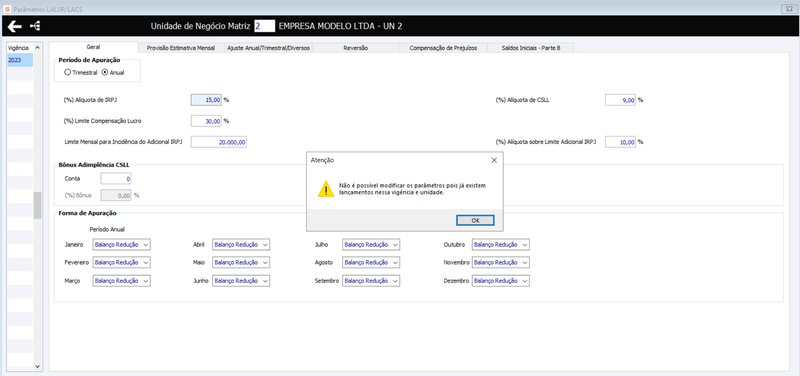Close the Atenção dialog with X
The image size is (800, 376).
pyautogui.click(x=493, y=160)
